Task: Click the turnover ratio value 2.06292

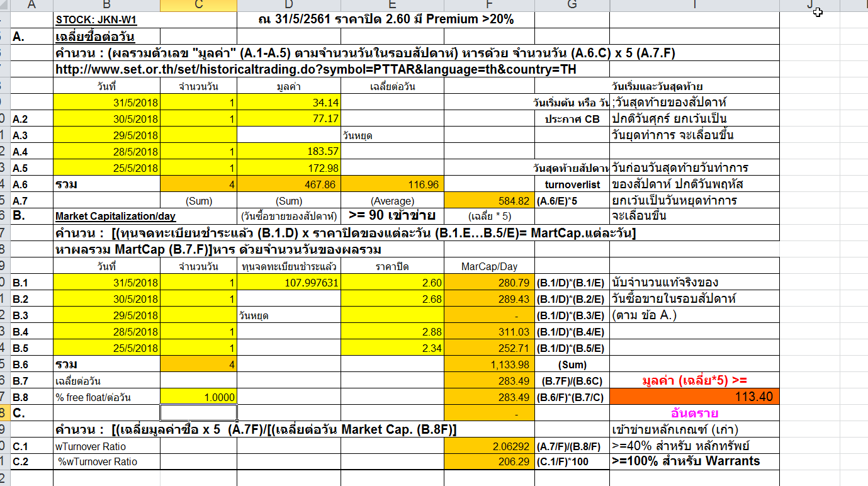Action: [x=489, y=446]
